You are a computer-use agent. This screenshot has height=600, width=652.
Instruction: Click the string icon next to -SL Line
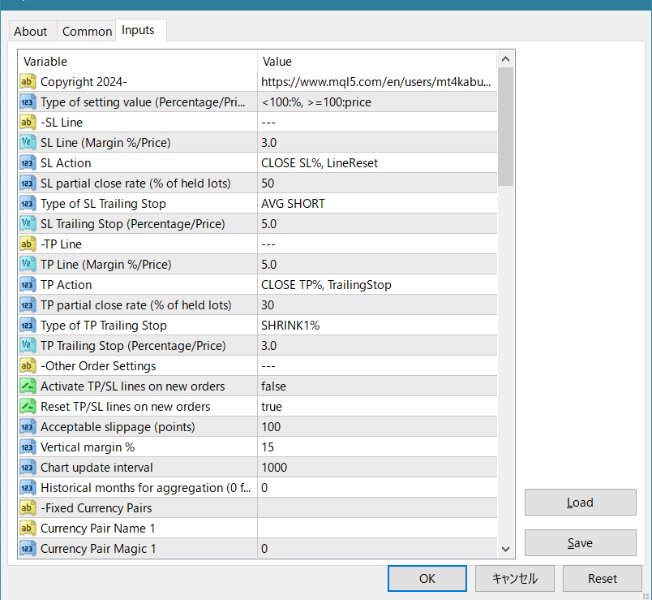(27, 122)
